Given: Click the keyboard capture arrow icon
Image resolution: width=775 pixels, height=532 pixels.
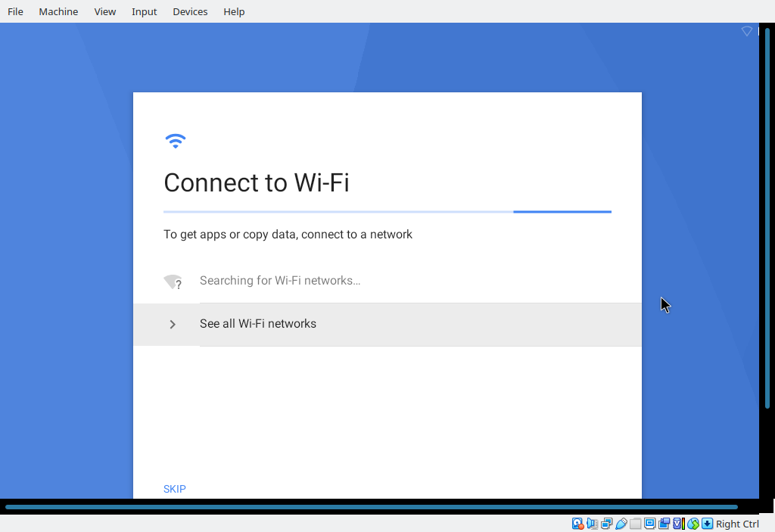Looking at the screenshot, I should [708, 524].
